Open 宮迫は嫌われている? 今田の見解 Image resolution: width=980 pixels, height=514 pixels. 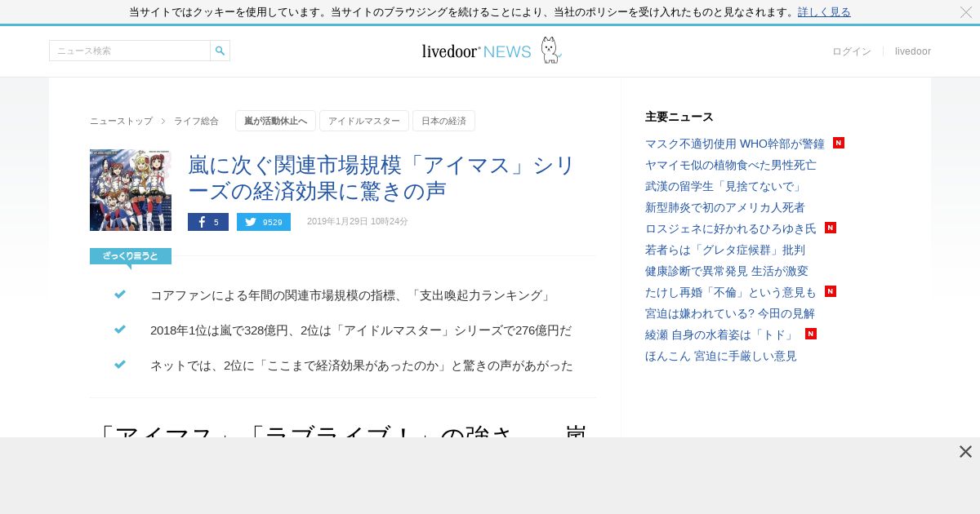(x=730, y=313)
